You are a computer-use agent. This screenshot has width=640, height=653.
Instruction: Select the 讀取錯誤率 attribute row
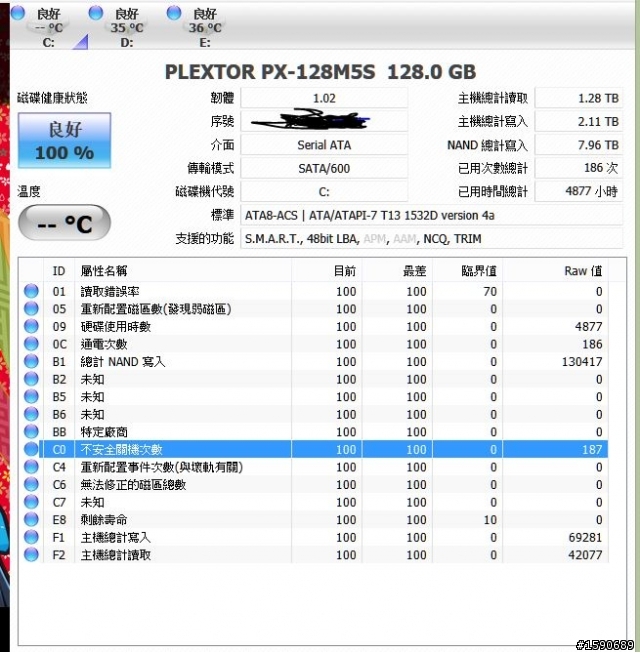tap(313, 291)
